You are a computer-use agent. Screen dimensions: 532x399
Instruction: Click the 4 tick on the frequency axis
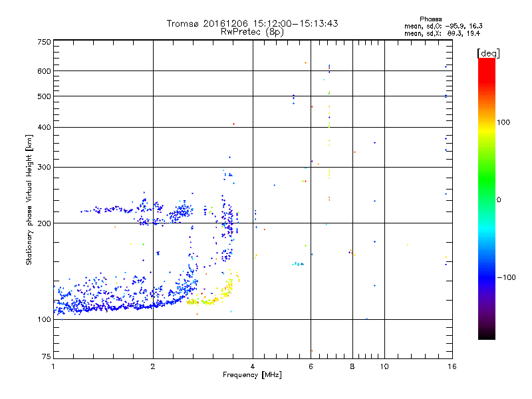tap(253, 366)
